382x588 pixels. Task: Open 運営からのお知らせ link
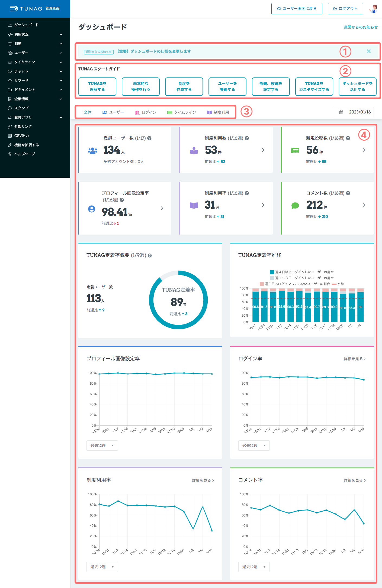[x=361, y=27]
